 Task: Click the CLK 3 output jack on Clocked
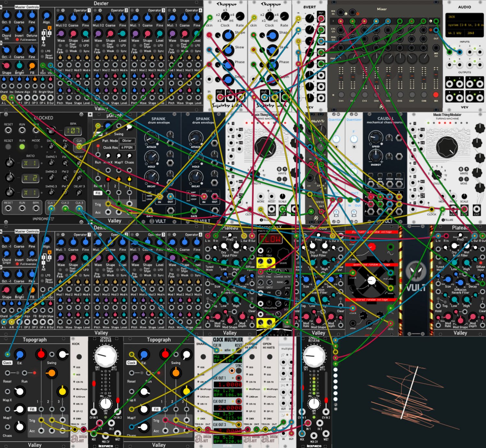(x=79, y=209)
